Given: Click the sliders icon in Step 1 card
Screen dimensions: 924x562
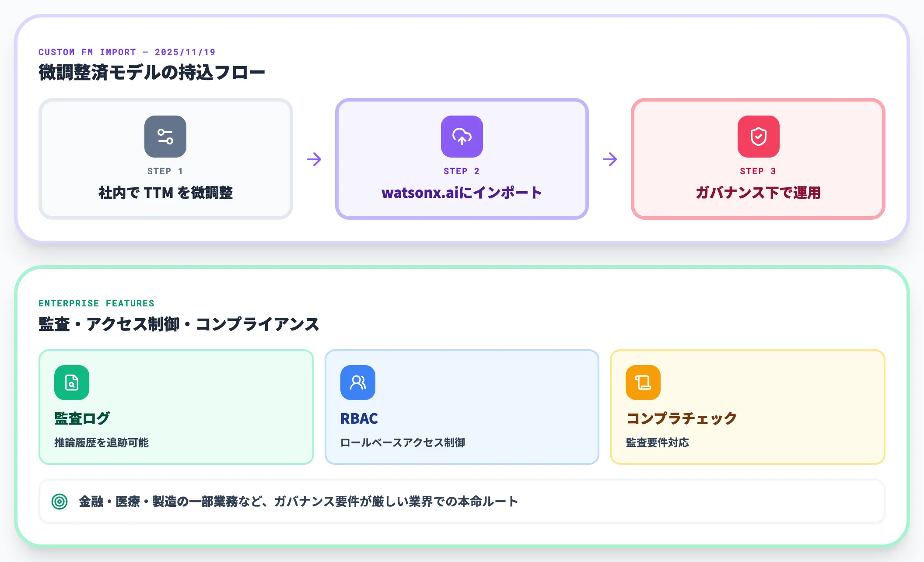Looking at the screenshot, I should pos(165,137).
